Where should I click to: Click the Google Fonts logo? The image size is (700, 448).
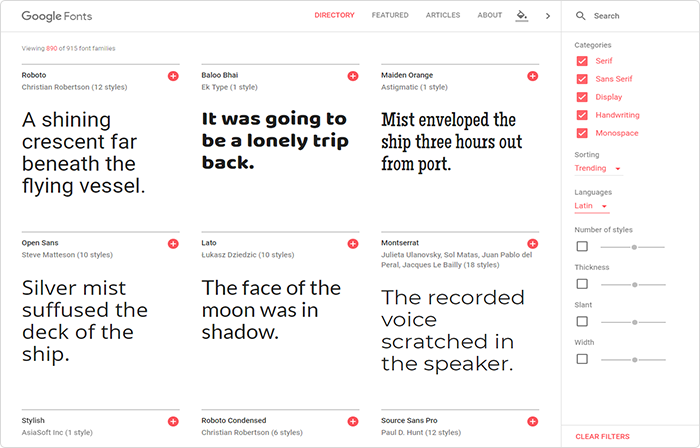[x=57, y=16]
